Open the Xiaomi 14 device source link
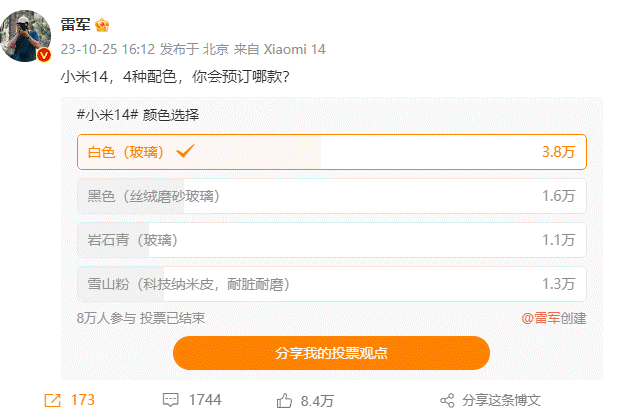 pyautogui.click(x=297, y=49)
